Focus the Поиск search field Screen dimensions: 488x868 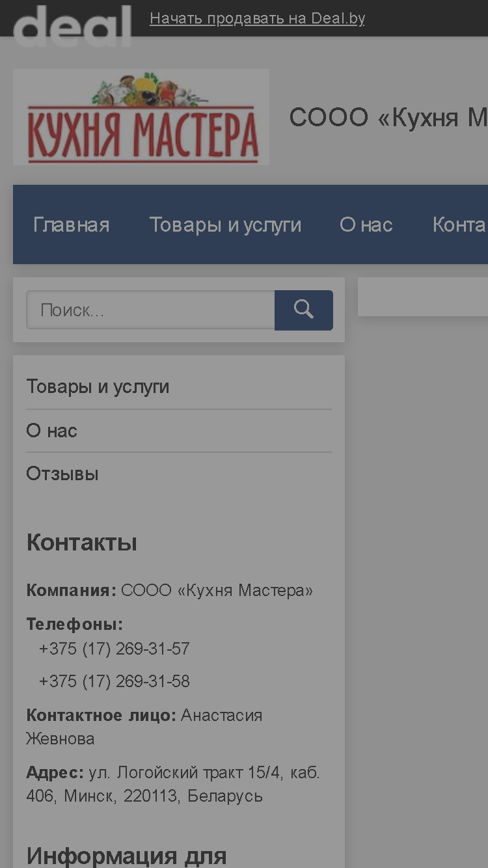tap(150, 310)
